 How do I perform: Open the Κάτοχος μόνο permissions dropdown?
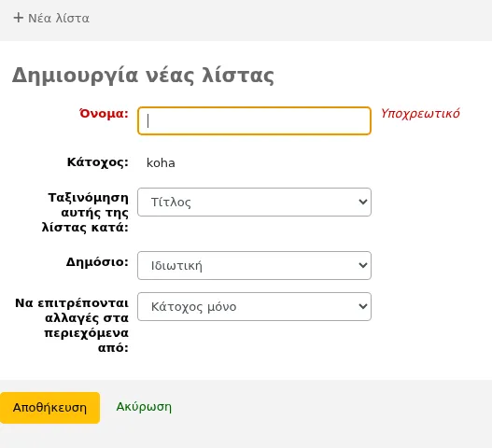tap(254, 306)
